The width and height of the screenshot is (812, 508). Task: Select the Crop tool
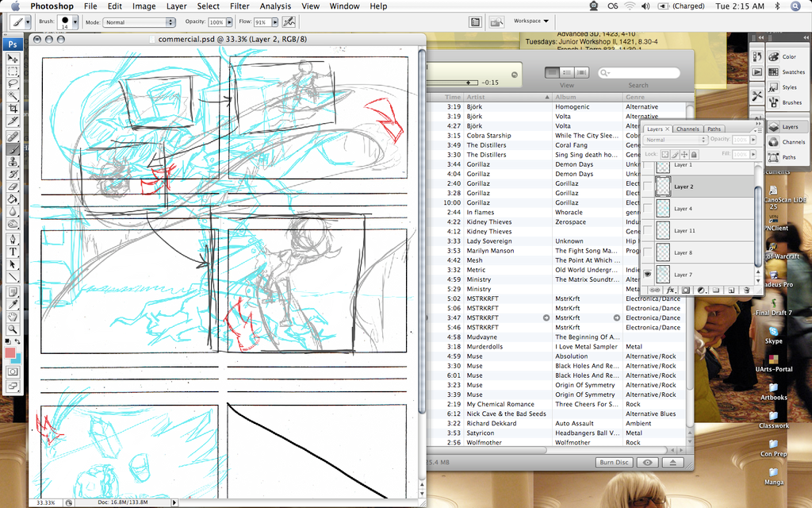(x=13, y=108)
